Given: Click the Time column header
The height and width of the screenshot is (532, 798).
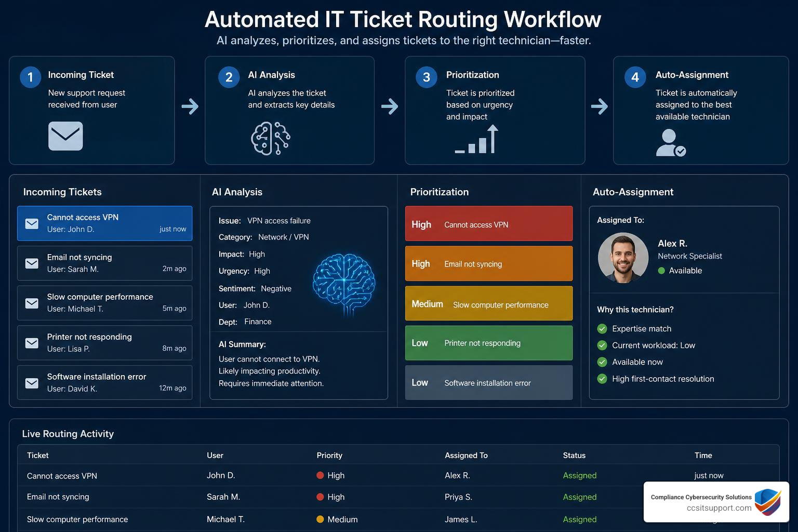Looking at the screenshot, I should coord(703,455).
